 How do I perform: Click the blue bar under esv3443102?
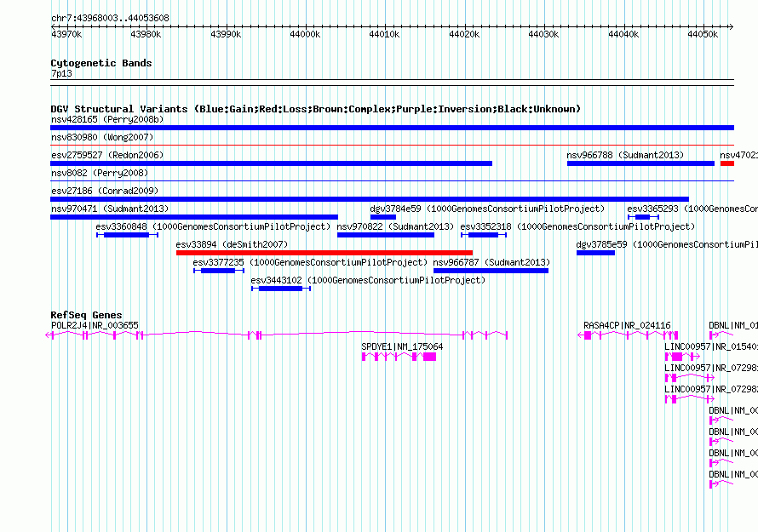(x=281, y=289)
